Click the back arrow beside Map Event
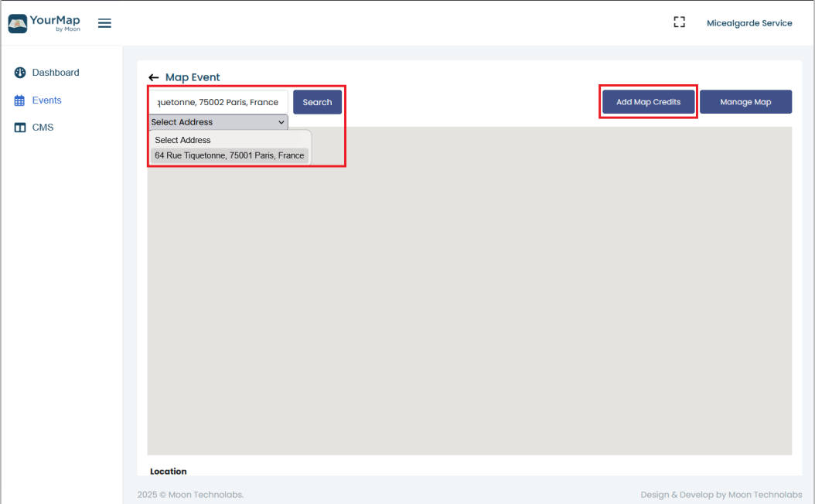This screenshot has width=815, height=504. coord(153,77)
